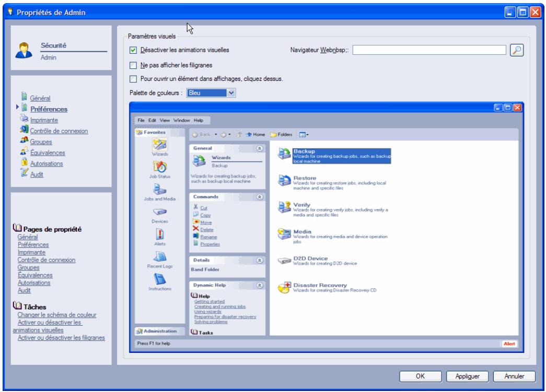The image size is (546, 392).
Task: Click the Restore wizard icon in preview
Action: click(284, 180)
